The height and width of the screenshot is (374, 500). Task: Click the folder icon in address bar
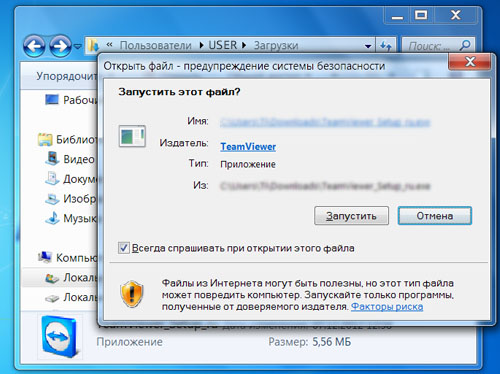pos(94,45)
